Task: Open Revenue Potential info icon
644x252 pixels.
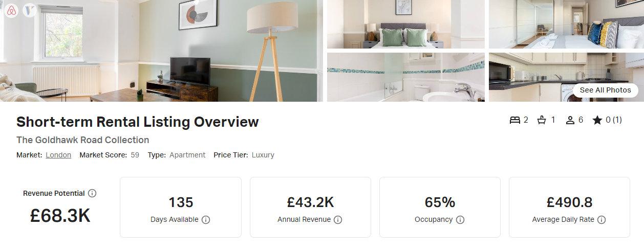Action: (92, 193)
